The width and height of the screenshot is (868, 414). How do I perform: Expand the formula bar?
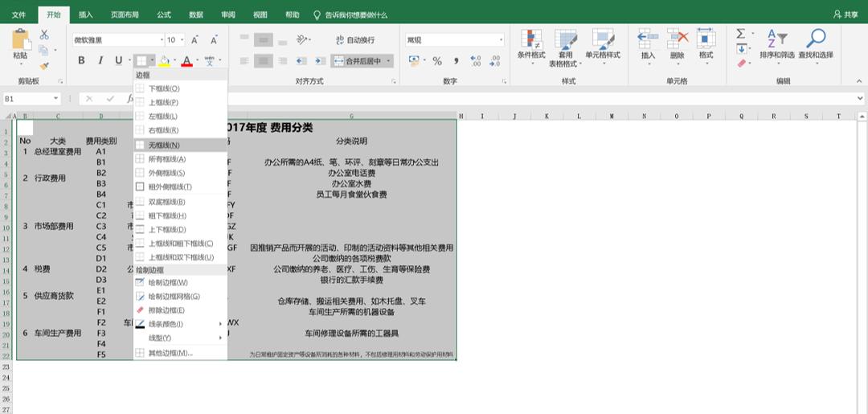pyautogui.click(x=860, y=99)
